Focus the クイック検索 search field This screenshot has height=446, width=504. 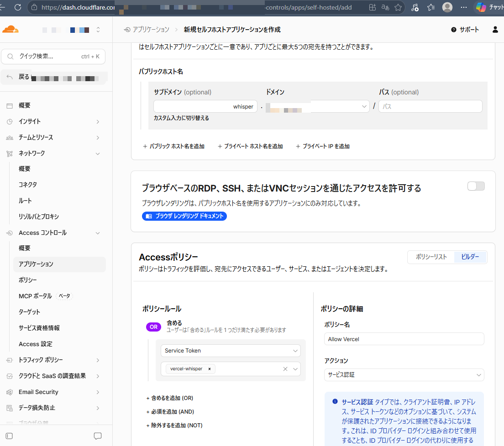(x=53, y=57)
